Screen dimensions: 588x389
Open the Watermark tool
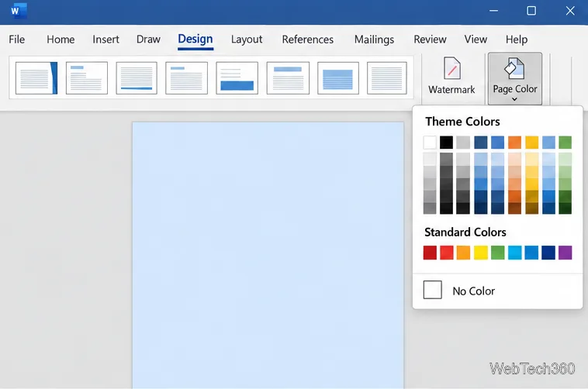451,76
